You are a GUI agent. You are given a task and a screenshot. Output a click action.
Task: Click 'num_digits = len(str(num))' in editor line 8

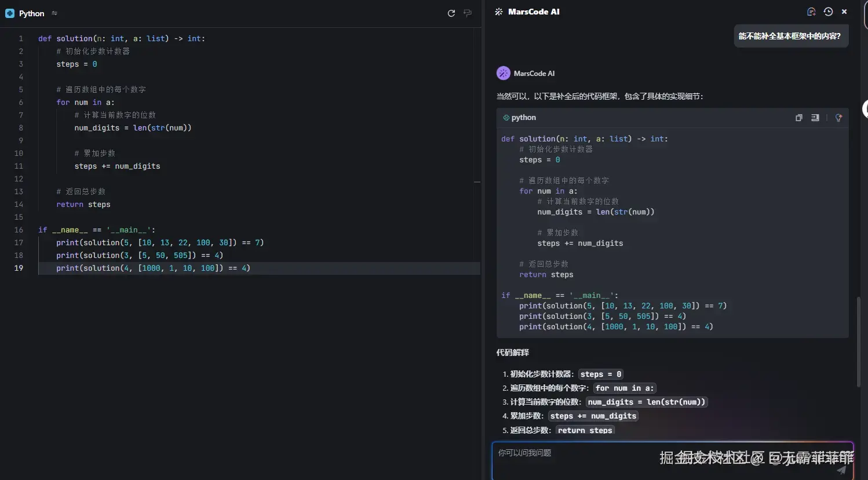click(133, 128)
